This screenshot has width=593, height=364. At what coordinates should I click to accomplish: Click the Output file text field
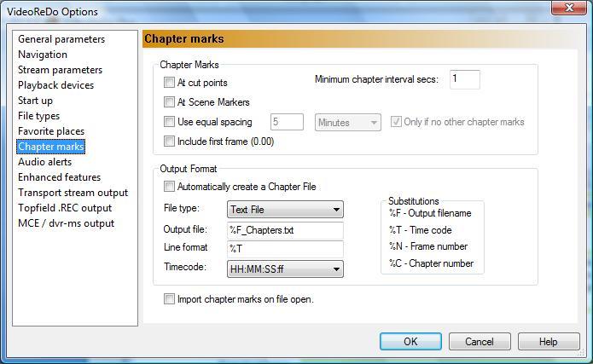coord(285,230)
